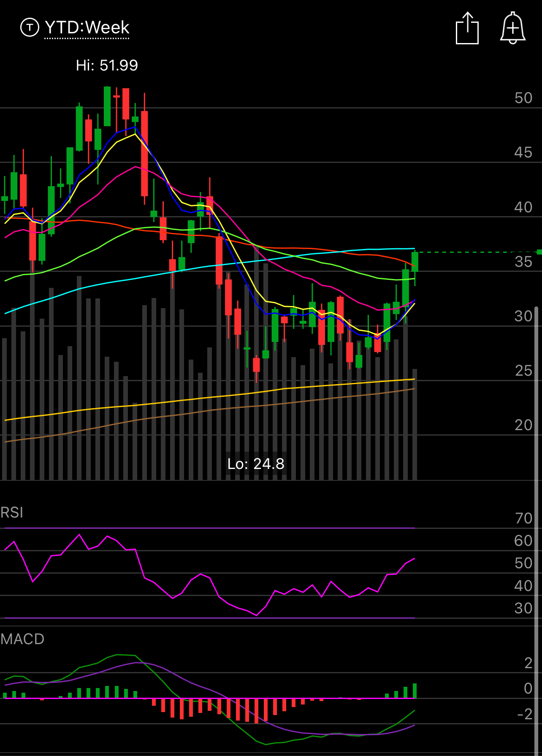
Task: Select the MACD indicator label
Action: [x=22, y=639]
